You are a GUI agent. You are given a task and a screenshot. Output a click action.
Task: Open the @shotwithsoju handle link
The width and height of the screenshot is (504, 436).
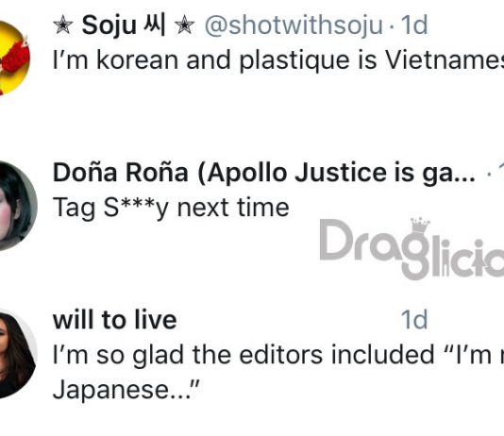click(x=294, y=25)
